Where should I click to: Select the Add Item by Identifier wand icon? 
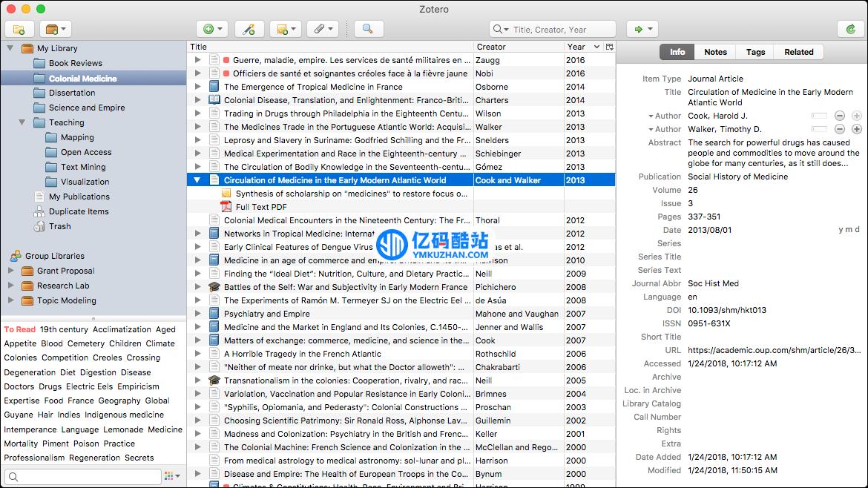(249, 28)
